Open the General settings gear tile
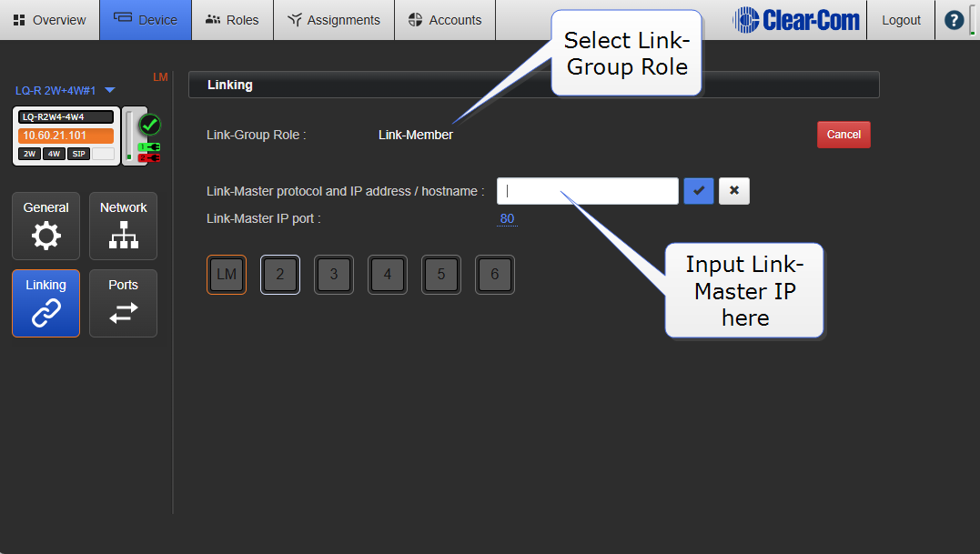Screen dimensions: 980x554 coord(45,226)
